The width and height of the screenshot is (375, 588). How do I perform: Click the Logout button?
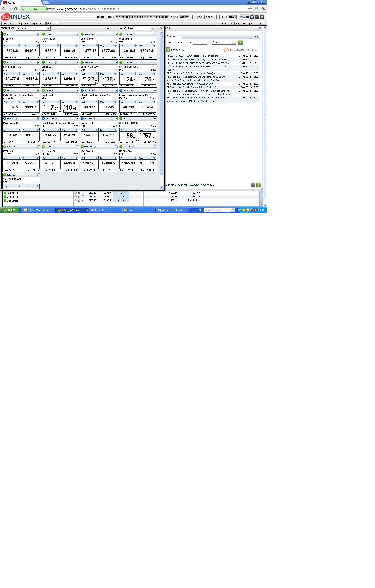(260, 24)
